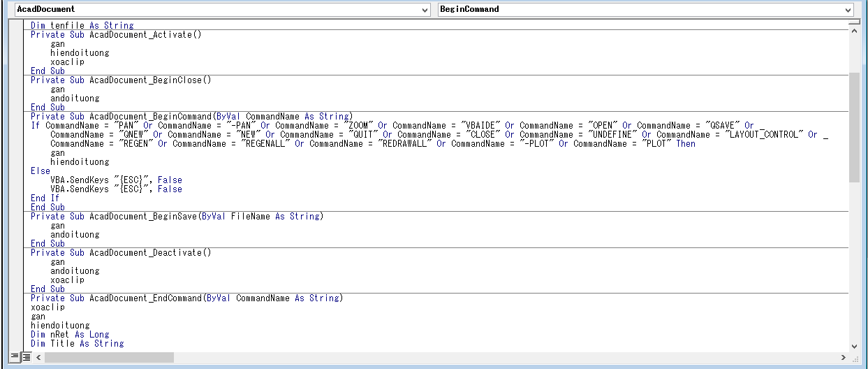Click the vertical scrollbar track below the thumb

click(854, 266)
